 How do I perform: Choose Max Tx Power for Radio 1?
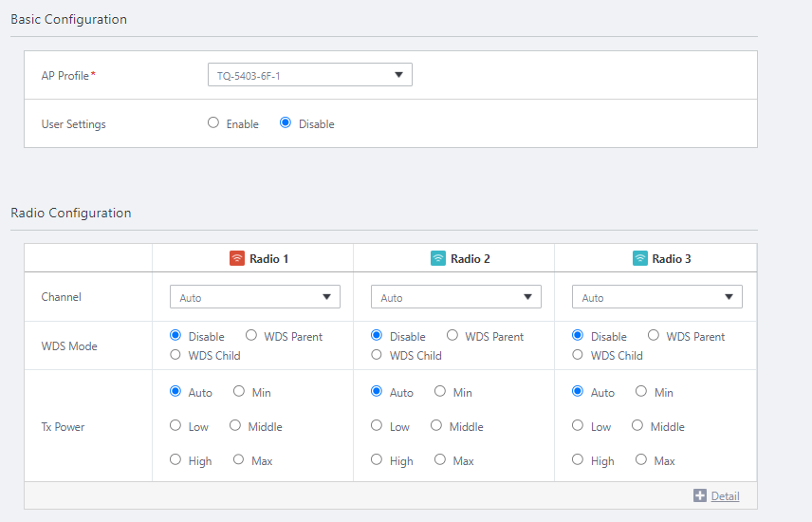tap(239, 460)
